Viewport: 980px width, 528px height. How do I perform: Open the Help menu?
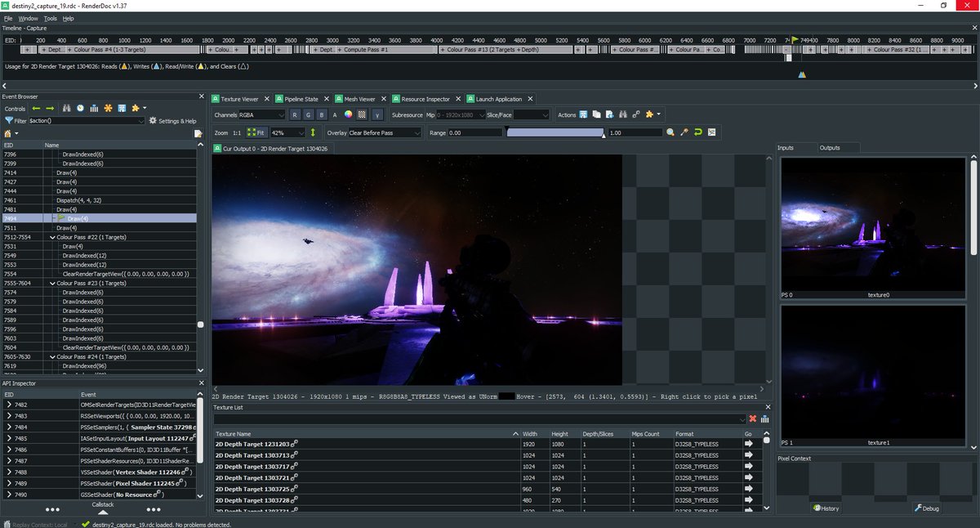pyautogui.click(x=68, y=17)
